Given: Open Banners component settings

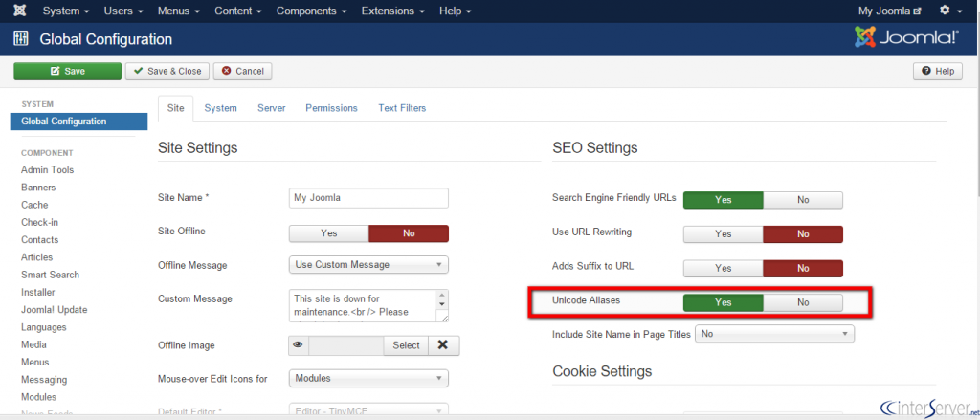Looking at the screenshot, I should click(x=38, y=188).
